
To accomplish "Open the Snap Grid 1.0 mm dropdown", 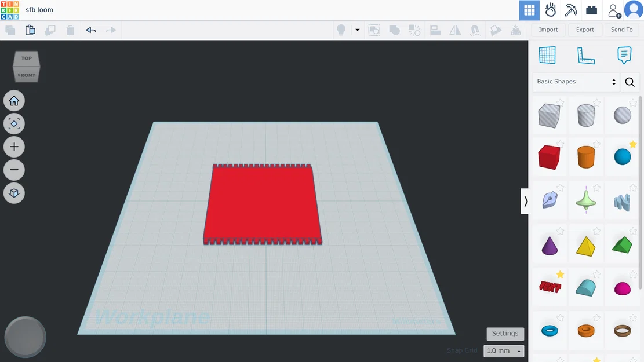I will pyautogui.click(x=504, y=351).
